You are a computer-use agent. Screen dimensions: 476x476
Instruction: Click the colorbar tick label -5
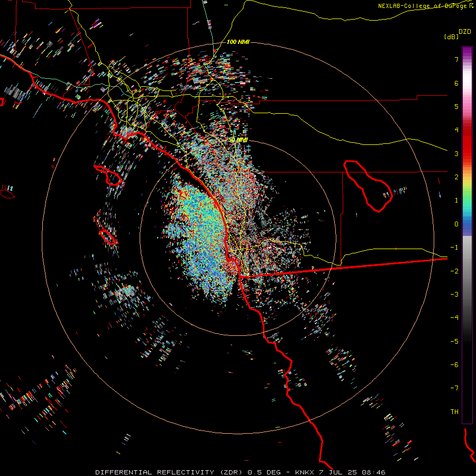pos(454,342)
